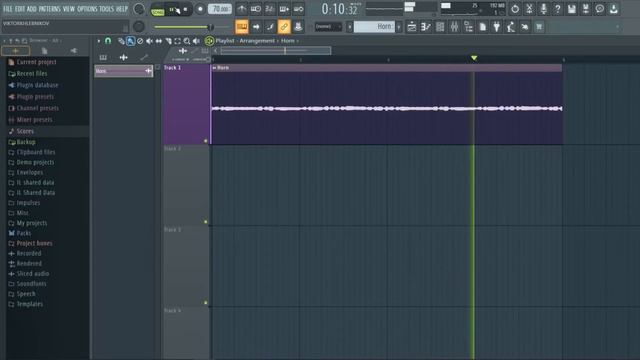Open the OPTIONS menu

(87, 9)
